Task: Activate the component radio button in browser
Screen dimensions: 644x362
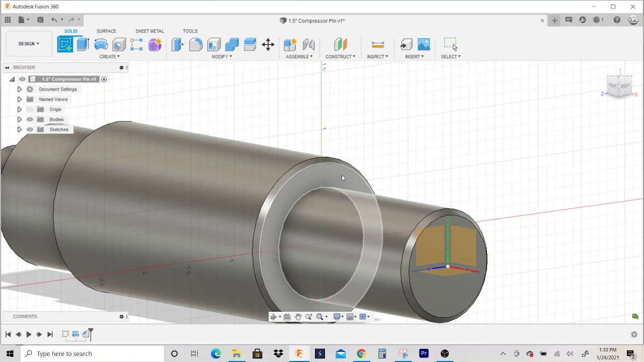Action: 104,79
